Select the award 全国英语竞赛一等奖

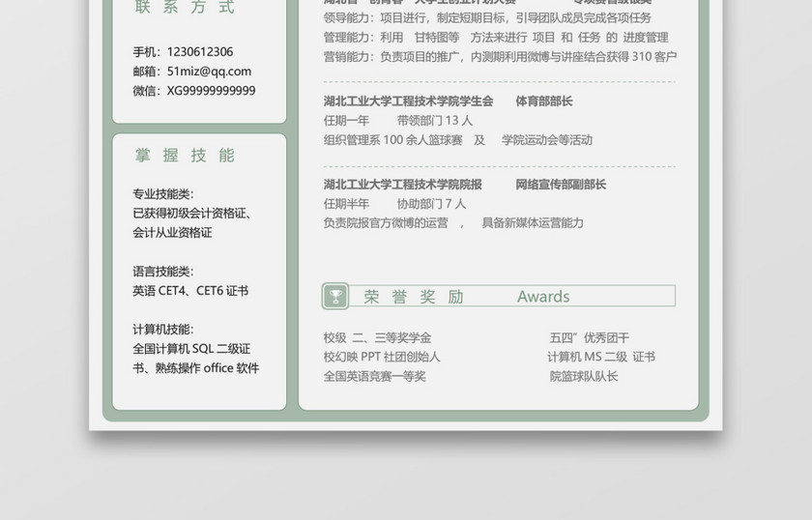click(374, 377)
